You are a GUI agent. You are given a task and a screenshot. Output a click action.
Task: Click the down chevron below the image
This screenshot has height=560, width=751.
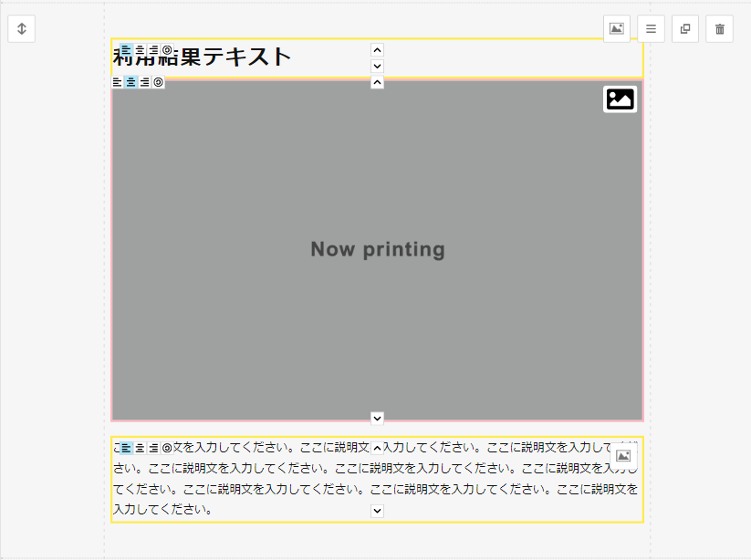[378, 418]
